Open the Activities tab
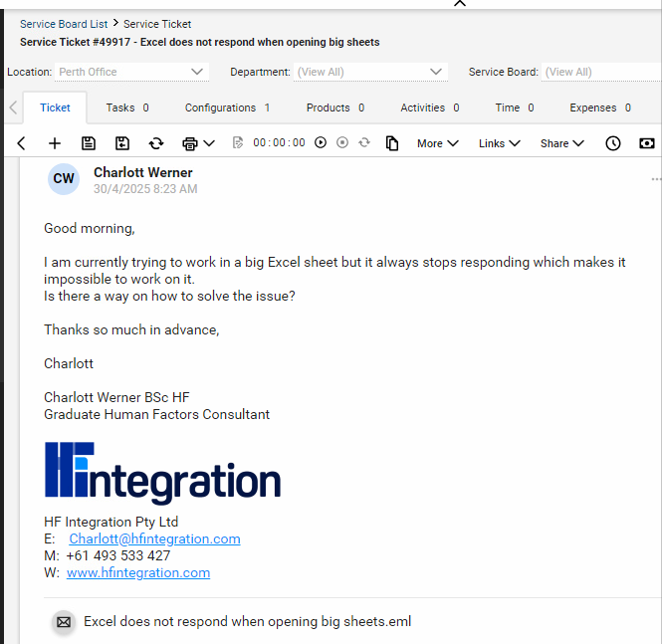 (x=430, y=107)
